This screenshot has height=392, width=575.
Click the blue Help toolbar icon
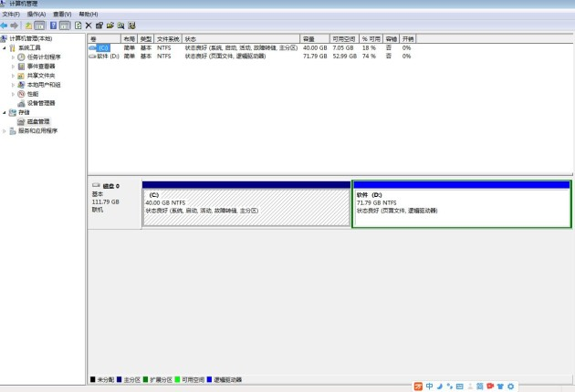click(x=54, y=26)
